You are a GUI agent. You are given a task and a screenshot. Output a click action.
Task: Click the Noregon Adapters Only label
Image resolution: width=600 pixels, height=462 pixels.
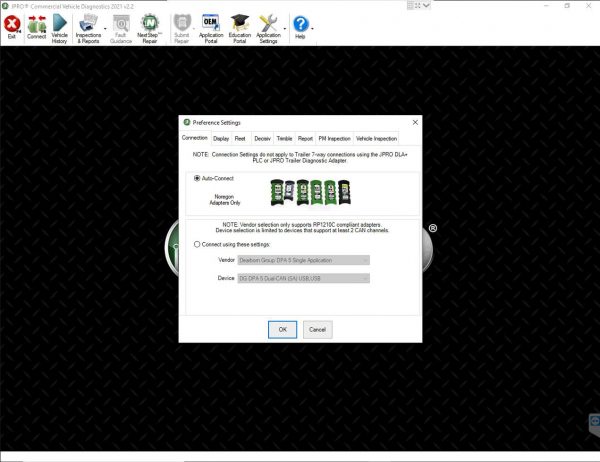click(225, 199)
